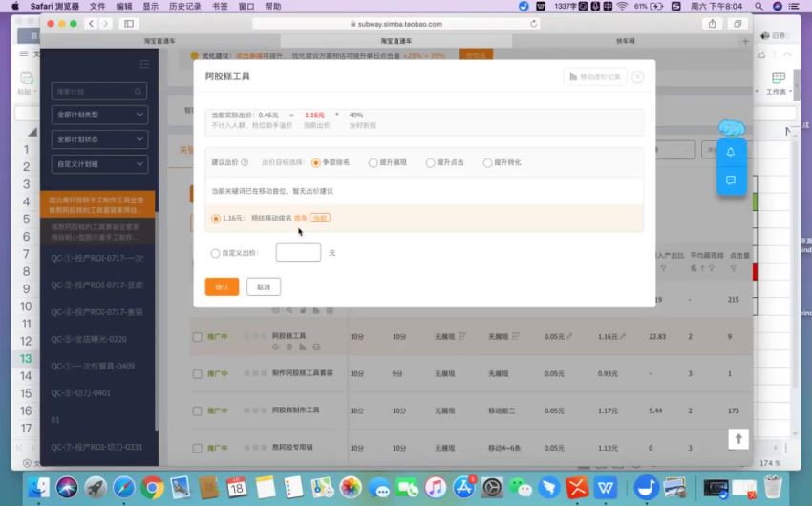
Task: Open the bid change record button in dialog header
Action: coord(595,76)
